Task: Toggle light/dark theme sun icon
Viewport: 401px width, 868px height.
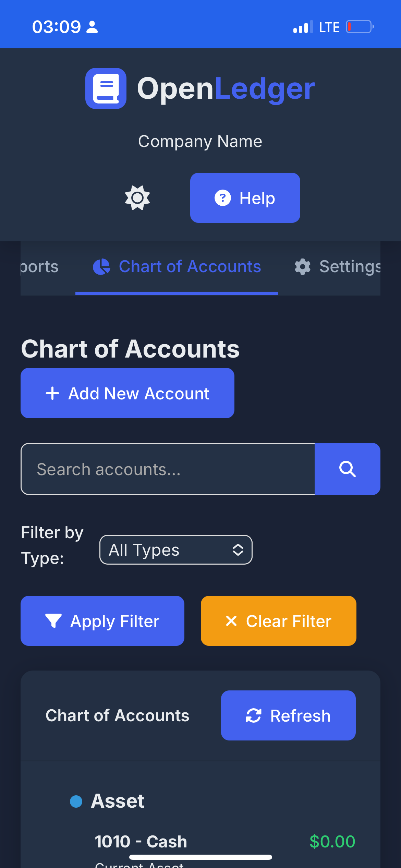Action: click(137, 198)
